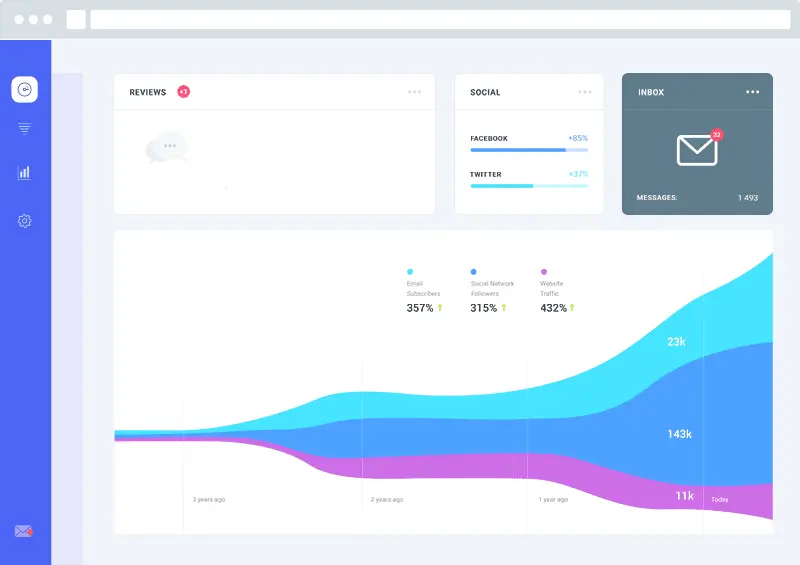Open the Social card three-dot menu
Screen dimensions: 800x565
click(x=585, y=92)
